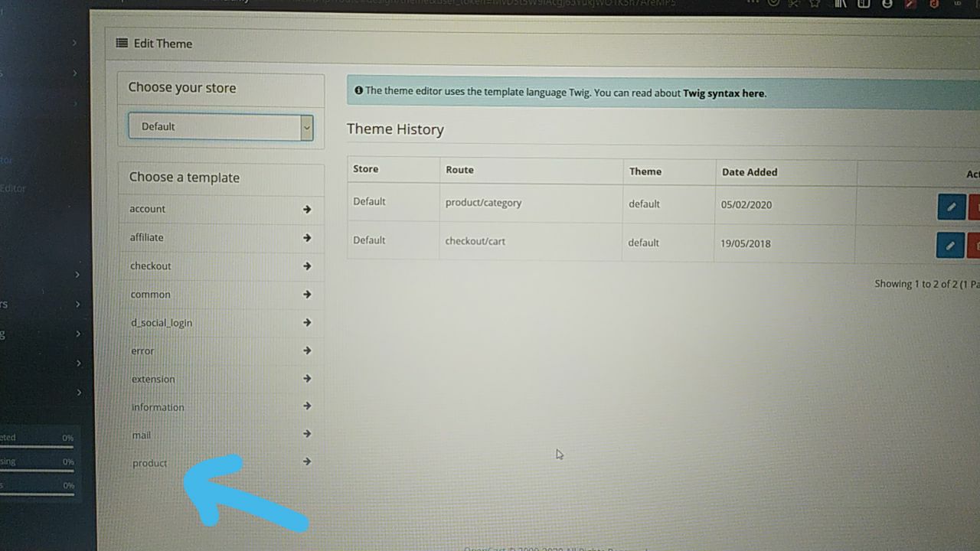Click the Theme History heading
The width and height of the screenshot is (980, 551).
[x=395, y=129]
